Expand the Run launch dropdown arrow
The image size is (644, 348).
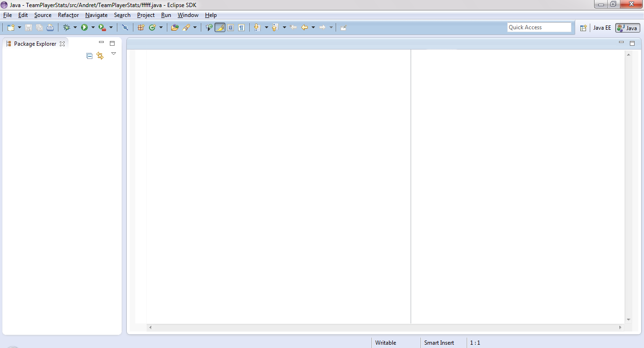click(93, 27)
